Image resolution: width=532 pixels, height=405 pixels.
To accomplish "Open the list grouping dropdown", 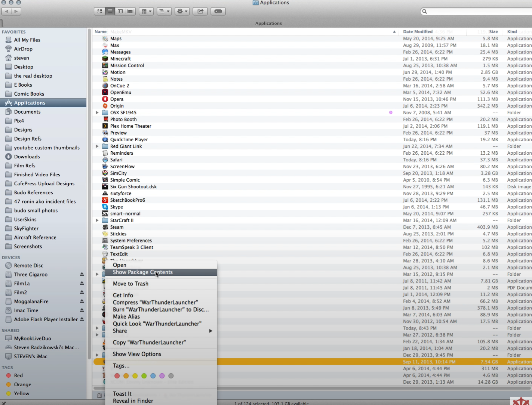I will (x=164, y=11).
